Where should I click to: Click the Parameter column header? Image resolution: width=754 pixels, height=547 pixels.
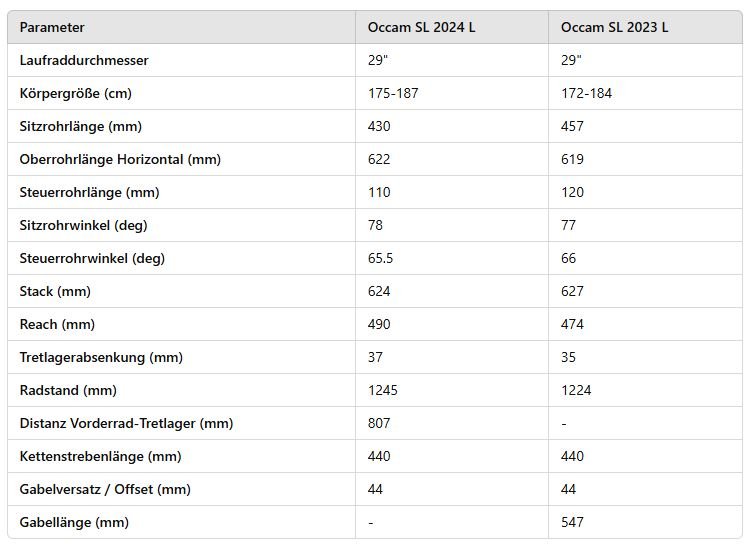pyautogui.click(x=52, y=27)
